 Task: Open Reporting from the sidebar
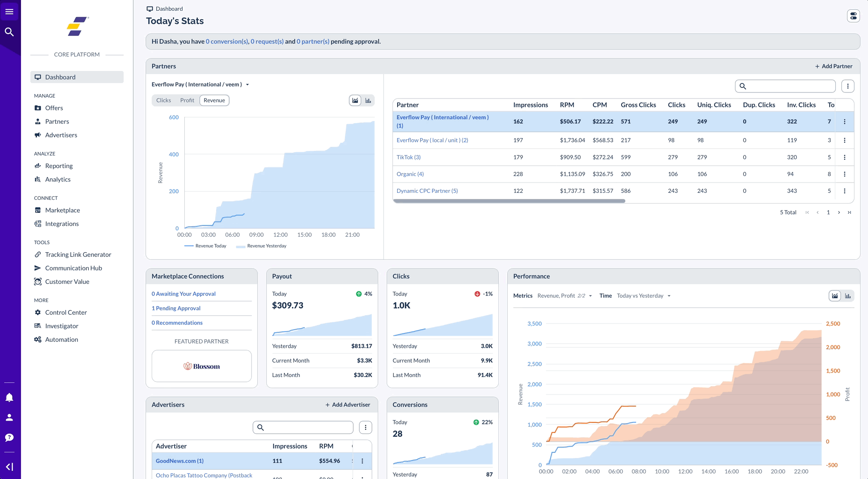pyautogui.click(x=59, y=166)
